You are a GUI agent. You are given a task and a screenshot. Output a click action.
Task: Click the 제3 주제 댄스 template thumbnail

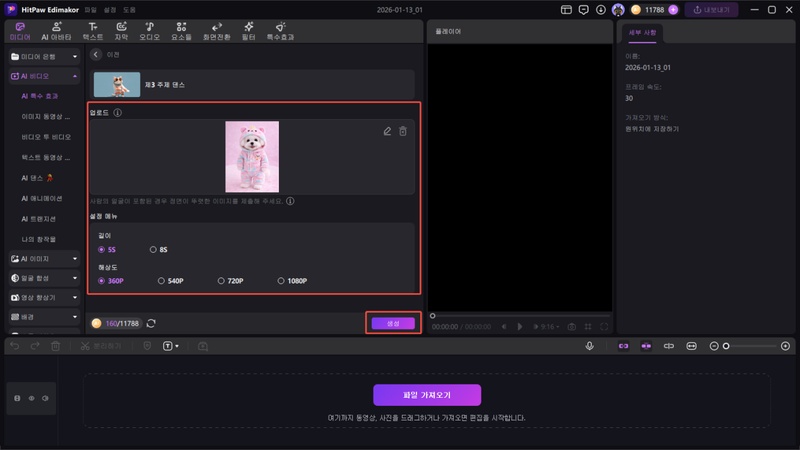(117, 84)
